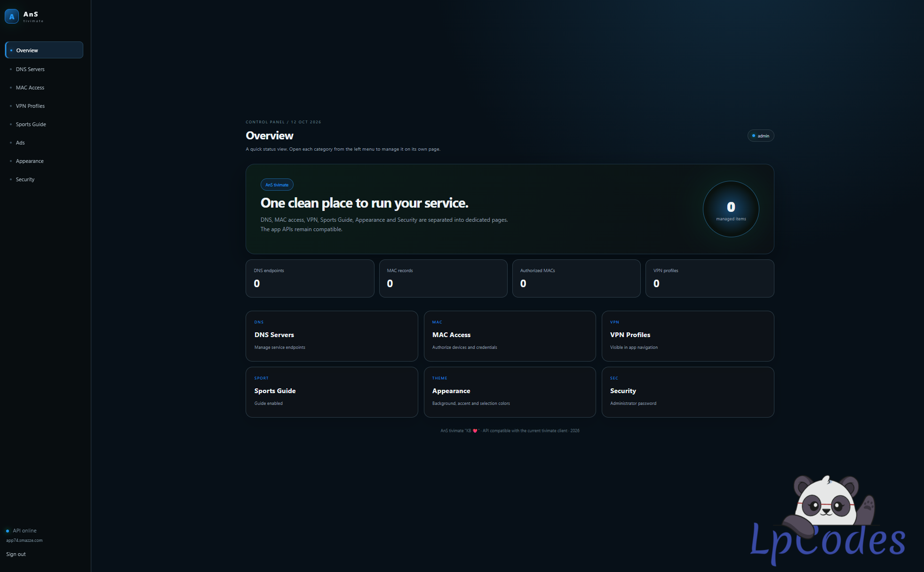Screen dimensions: 924x572
Task: Select the MAC records stat card
Action: tap(443, 278)
